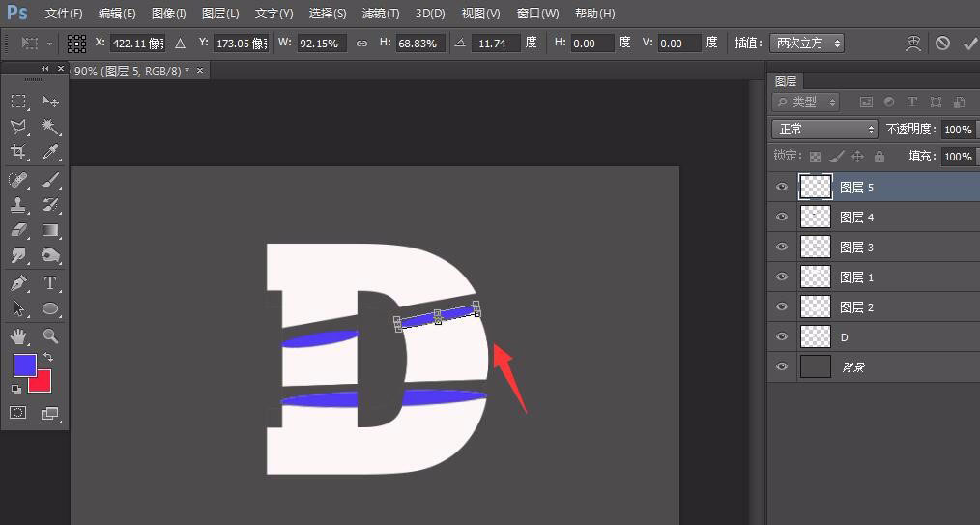Select the Sponge tool

pos(50,255)
